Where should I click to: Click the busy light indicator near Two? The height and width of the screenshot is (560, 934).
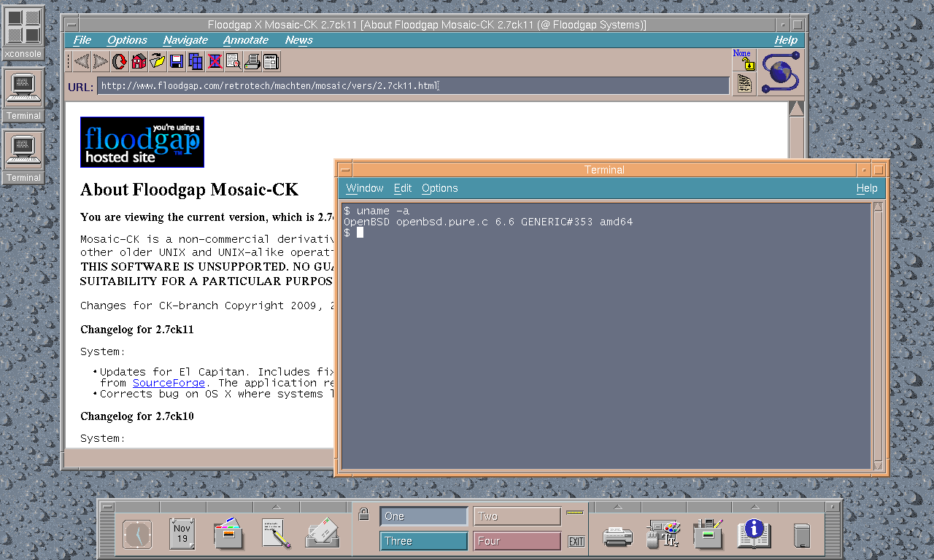(x=575, y=513)
